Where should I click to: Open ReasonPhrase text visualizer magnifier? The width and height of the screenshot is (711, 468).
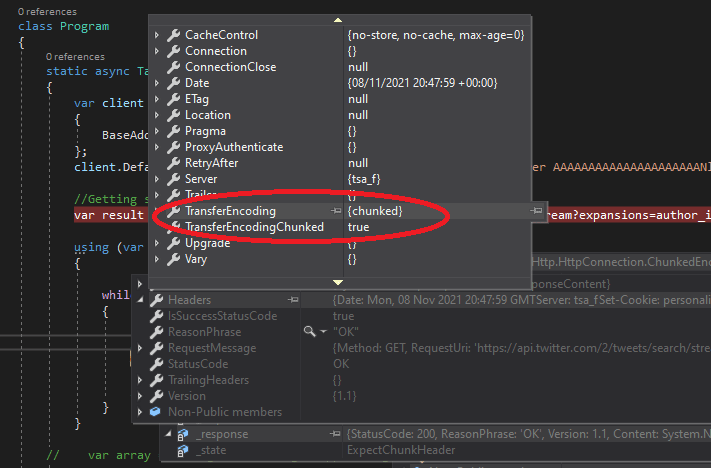point(310,332)
